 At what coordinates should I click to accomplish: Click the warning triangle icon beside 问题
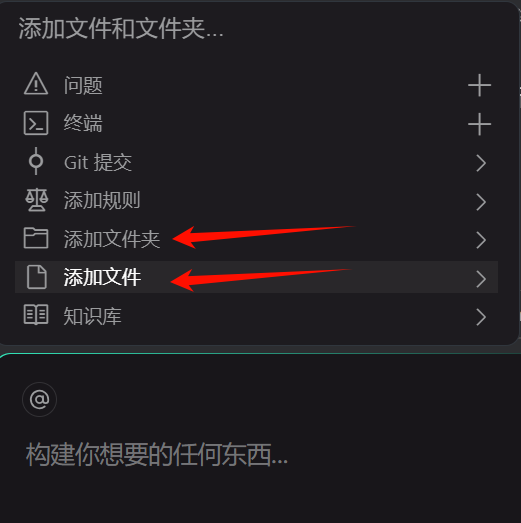pos(36,84)
